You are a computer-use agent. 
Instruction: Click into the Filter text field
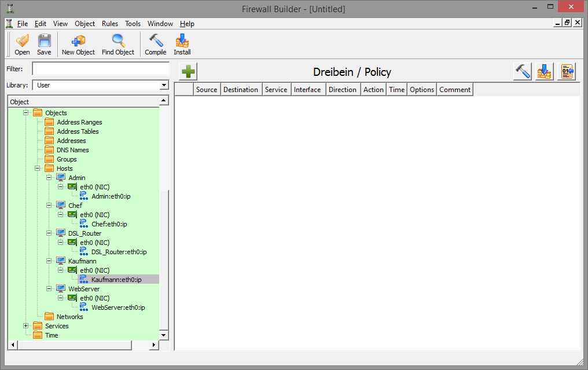point(100,69)
